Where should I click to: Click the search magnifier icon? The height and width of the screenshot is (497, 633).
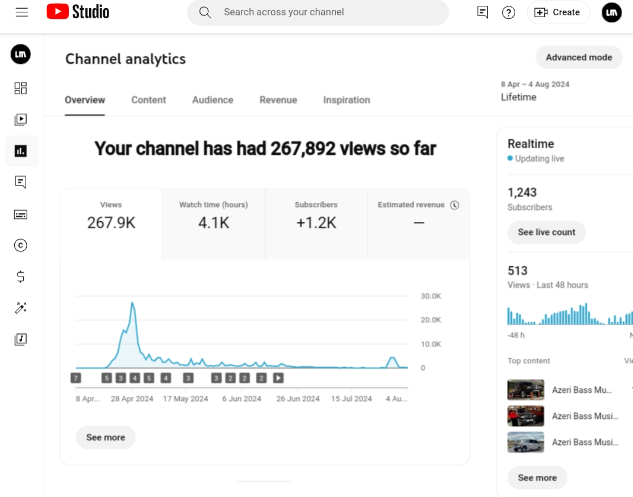pos(205,12)
